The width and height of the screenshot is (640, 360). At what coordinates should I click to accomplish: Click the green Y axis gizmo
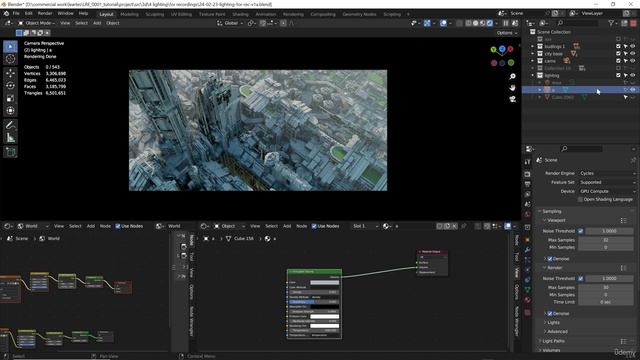pyautogui.click(x=493, y=49)
